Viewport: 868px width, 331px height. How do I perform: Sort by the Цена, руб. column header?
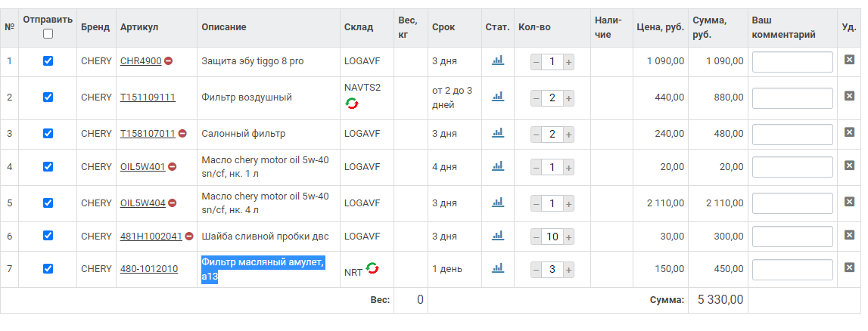coord(659,27)
